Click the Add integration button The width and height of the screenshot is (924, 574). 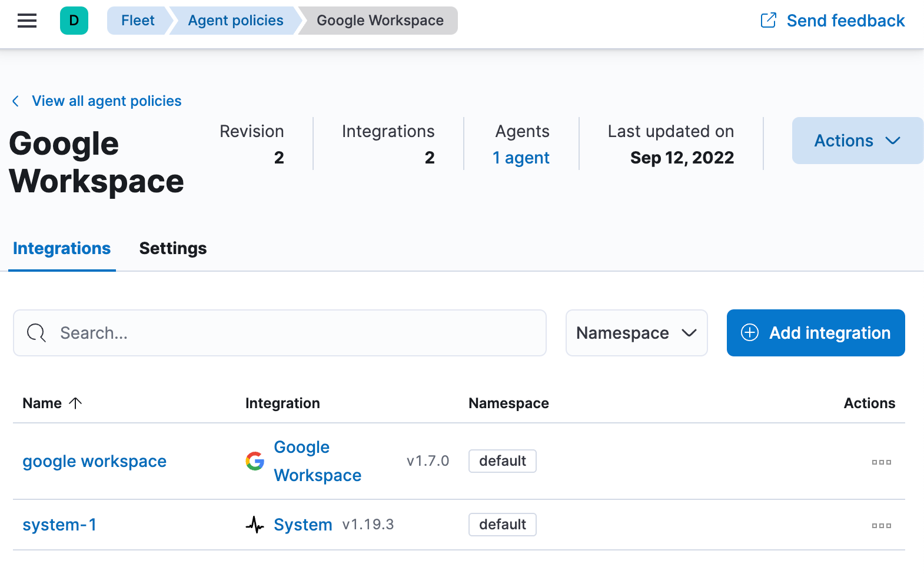pyautogui.click(x=816, y=333)
